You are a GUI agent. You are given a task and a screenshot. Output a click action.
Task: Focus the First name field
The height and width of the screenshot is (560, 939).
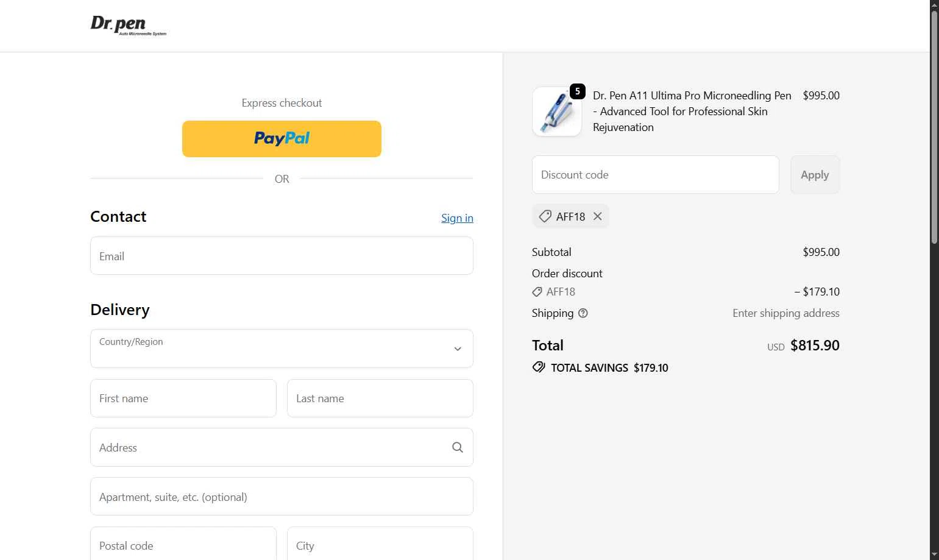[x=183, y=399]
